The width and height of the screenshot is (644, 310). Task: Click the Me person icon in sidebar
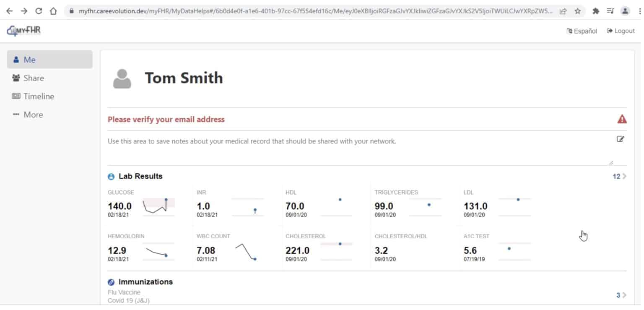(17, 60)
